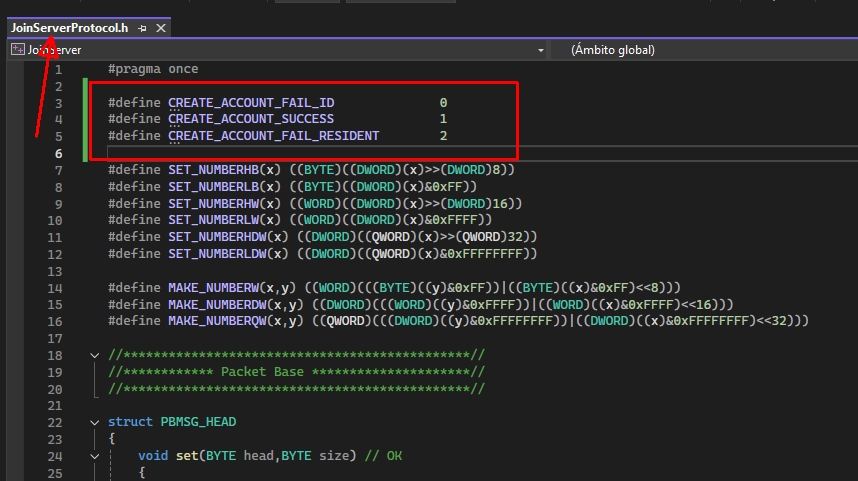The image size is (858, 481).
Task: Pin the JoinServerProtocol.h tab
Action: click(x=142, y=28)
